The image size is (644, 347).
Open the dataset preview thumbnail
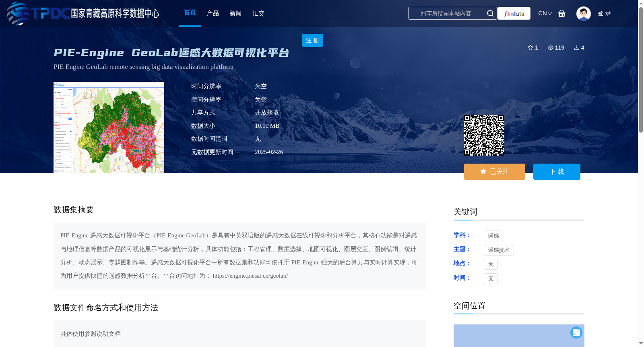tap(109, 128)
